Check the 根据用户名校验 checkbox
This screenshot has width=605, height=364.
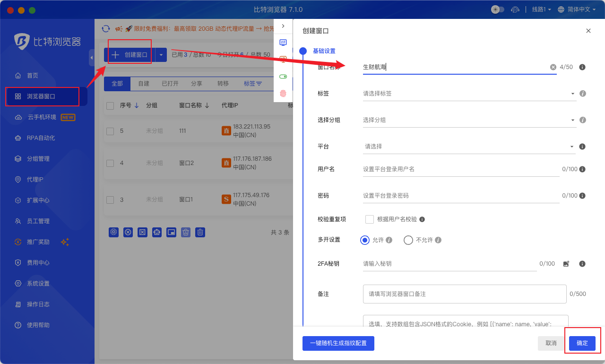tap(370, 219)
